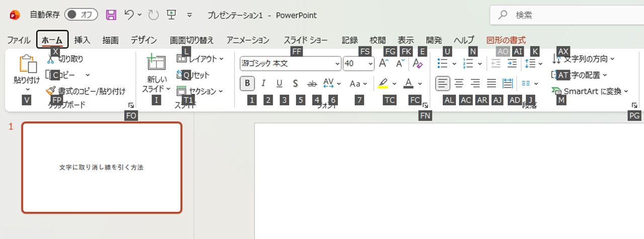Open the font size 40 dropdown
Viewport: 644px width, 239px height.
(x=359, y=63)
